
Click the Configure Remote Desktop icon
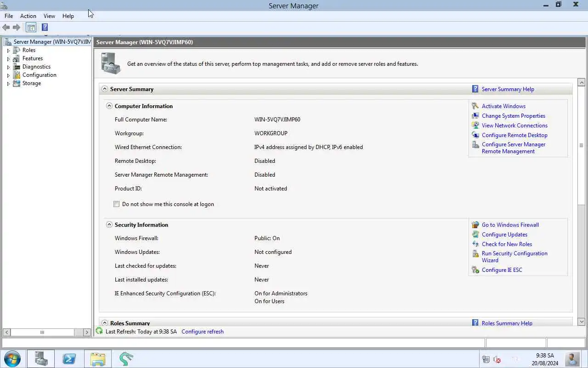[x=475, y=135]
